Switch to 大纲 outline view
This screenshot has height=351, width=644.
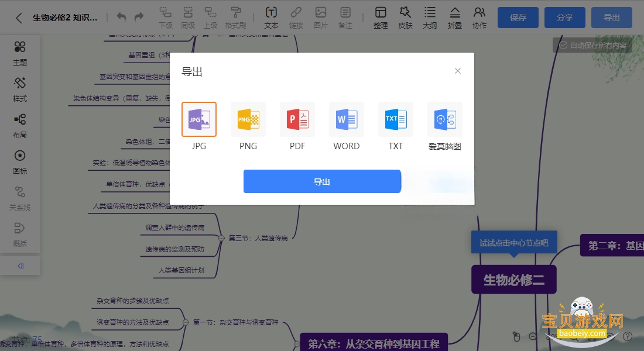430,18
